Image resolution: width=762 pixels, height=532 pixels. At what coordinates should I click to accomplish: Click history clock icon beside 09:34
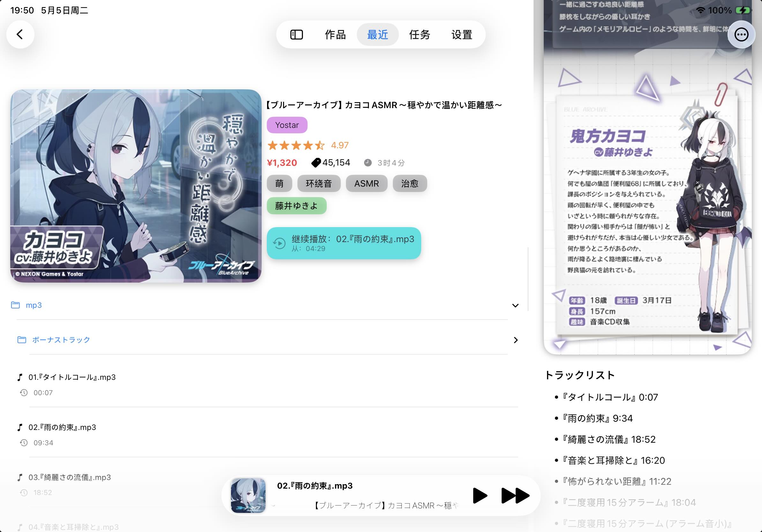pos(24,443)
